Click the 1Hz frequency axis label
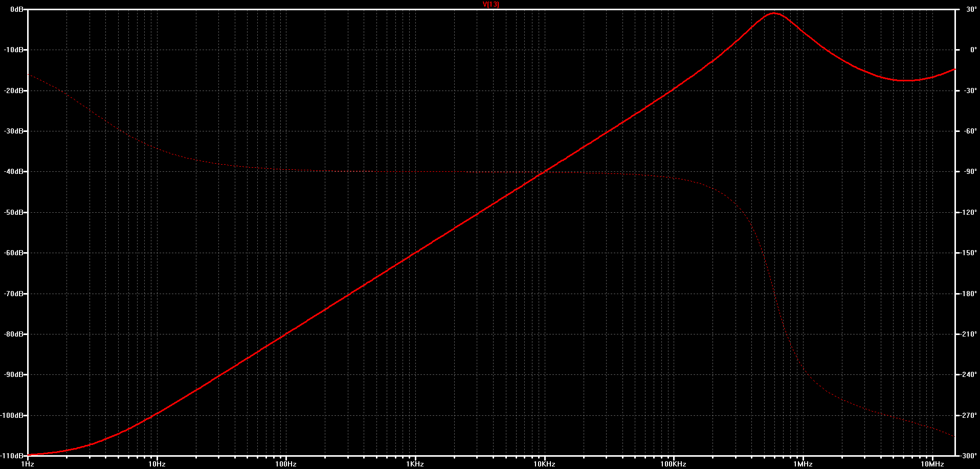 (x=28, y=464)
